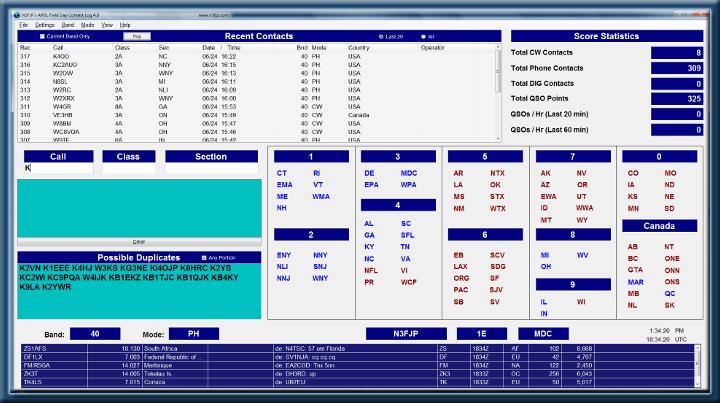The height and width of the screenshot is (403, 720).
Task: Select the All radio option
Action: point(423,37)
